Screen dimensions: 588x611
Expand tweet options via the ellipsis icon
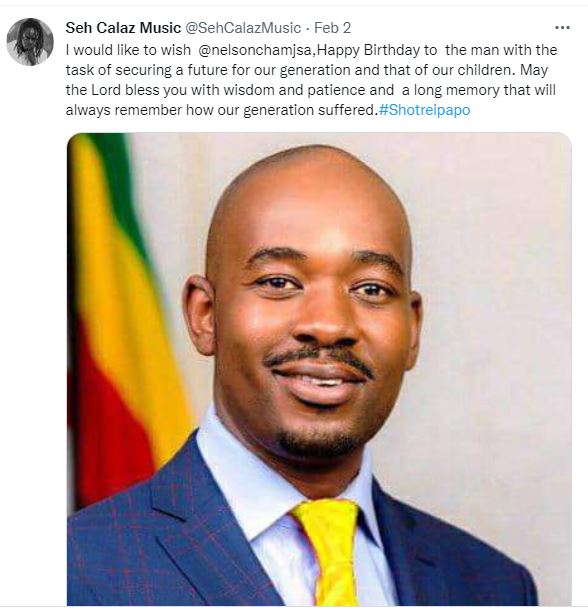click(562, 28)
